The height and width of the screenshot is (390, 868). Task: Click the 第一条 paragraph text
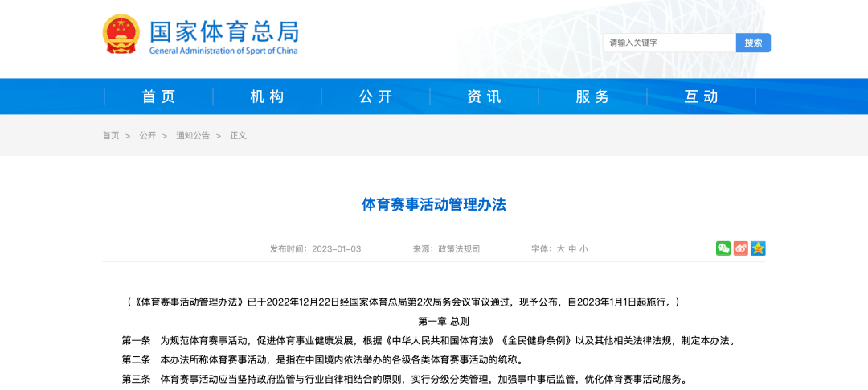[428, 341]
